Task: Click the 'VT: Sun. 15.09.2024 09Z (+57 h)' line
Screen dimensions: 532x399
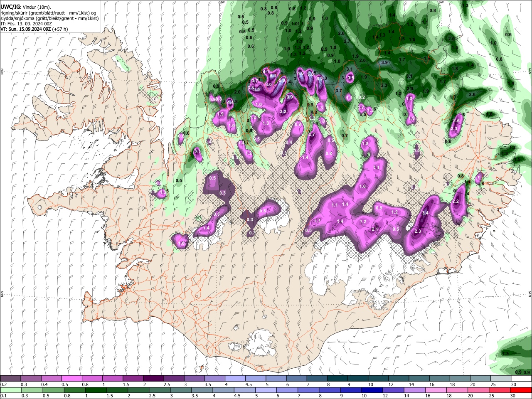Action: [x=34, y=29]
